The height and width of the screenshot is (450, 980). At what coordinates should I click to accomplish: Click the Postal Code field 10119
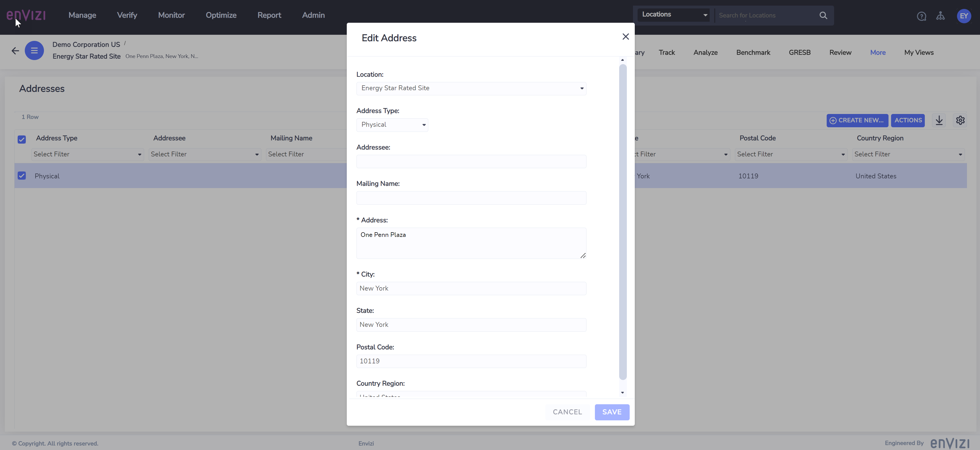(471, 361)
